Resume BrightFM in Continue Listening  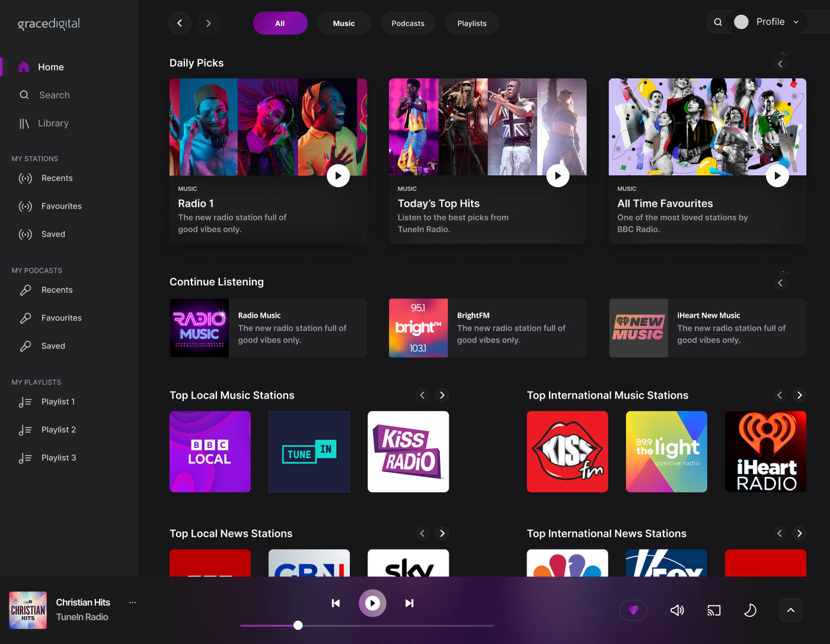[x=487, y=328]
